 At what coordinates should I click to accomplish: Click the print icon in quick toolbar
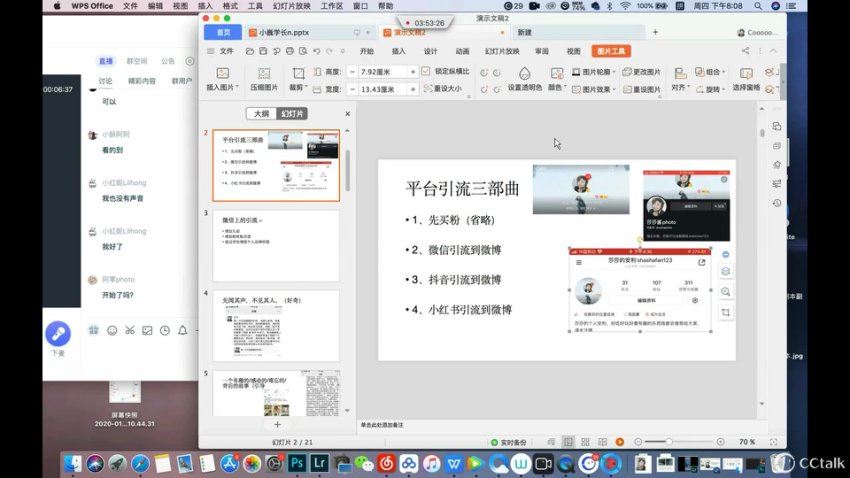[290, 51]
